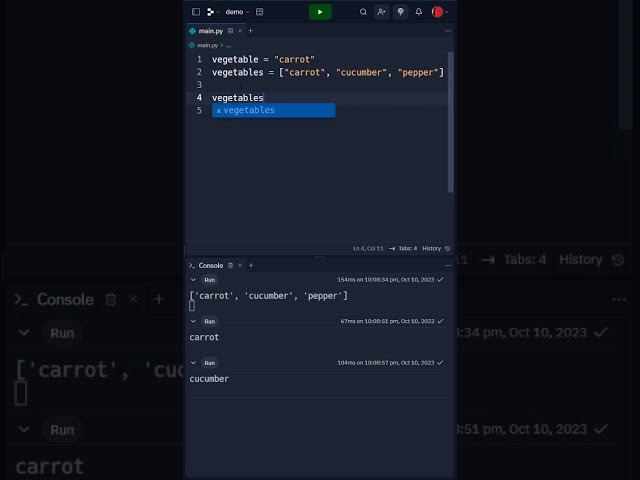This screenshot has height=480, width=640.
Task: Open the user avatar account menu
Action: point(440,12)
